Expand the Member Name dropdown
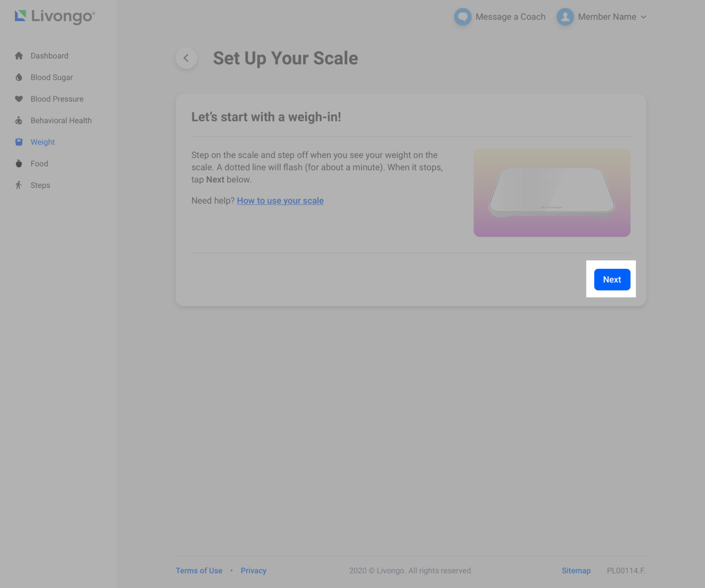This screenshot has width=705, height=588. coord(643,17)
